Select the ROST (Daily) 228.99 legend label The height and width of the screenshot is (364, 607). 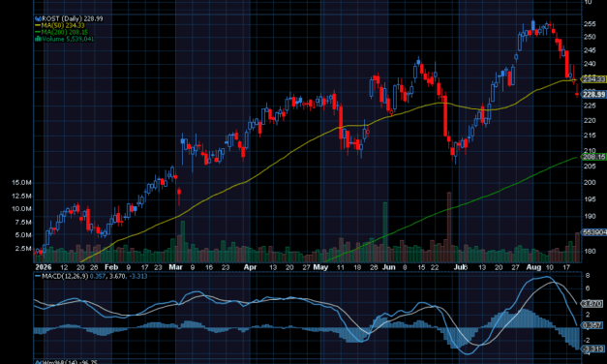tap(72, 18)
